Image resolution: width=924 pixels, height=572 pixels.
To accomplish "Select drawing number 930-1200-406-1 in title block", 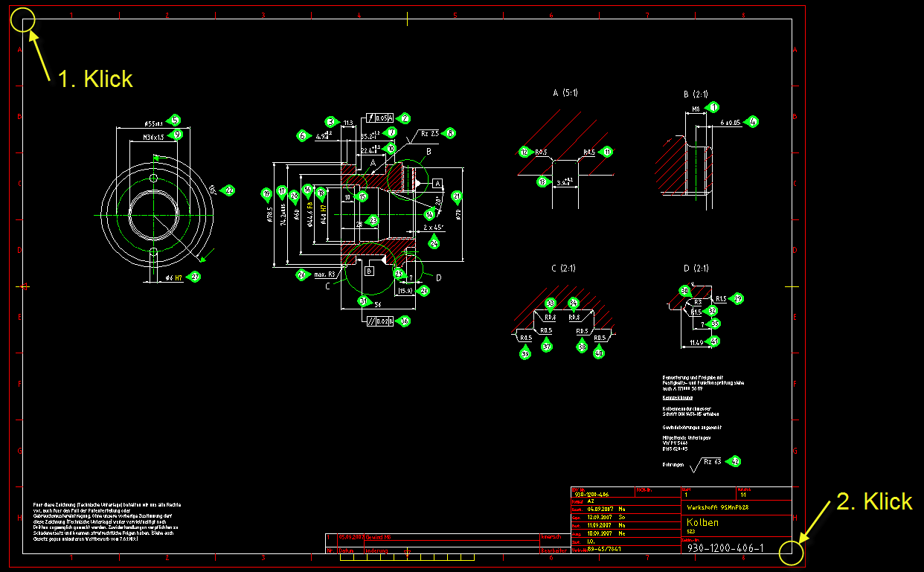I will [726, 548].
